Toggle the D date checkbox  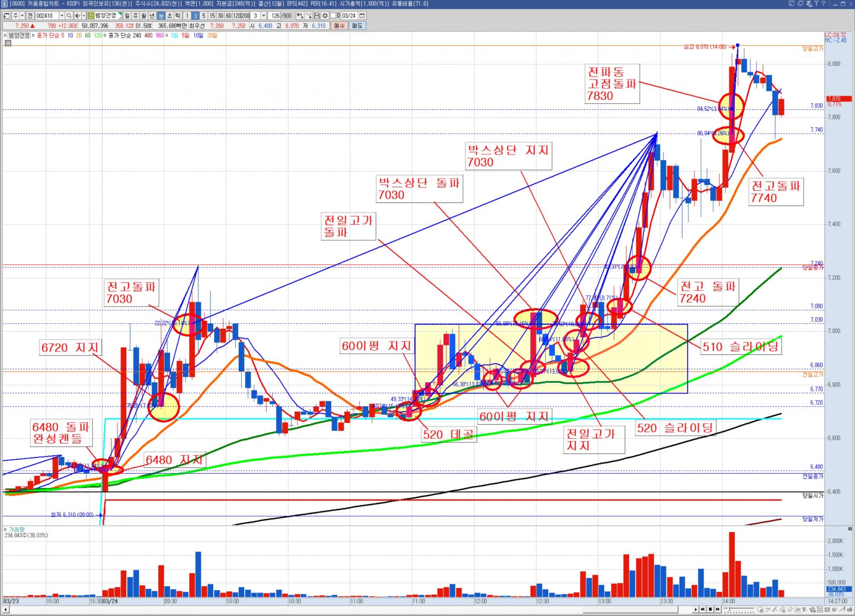pyautogui.click(x=333, y=16)
